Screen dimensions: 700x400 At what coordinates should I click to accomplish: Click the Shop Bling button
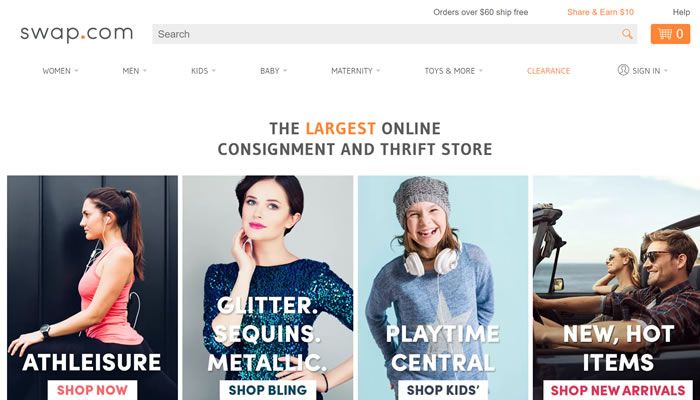tap(268, 390)
